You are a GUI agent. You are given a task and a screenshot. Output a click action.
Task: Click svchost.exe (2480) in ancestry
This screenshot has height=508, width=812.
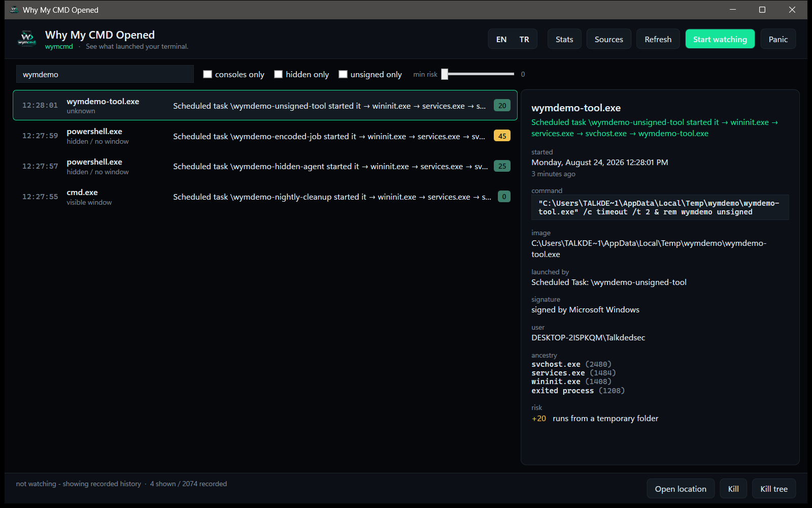point(571,364)
